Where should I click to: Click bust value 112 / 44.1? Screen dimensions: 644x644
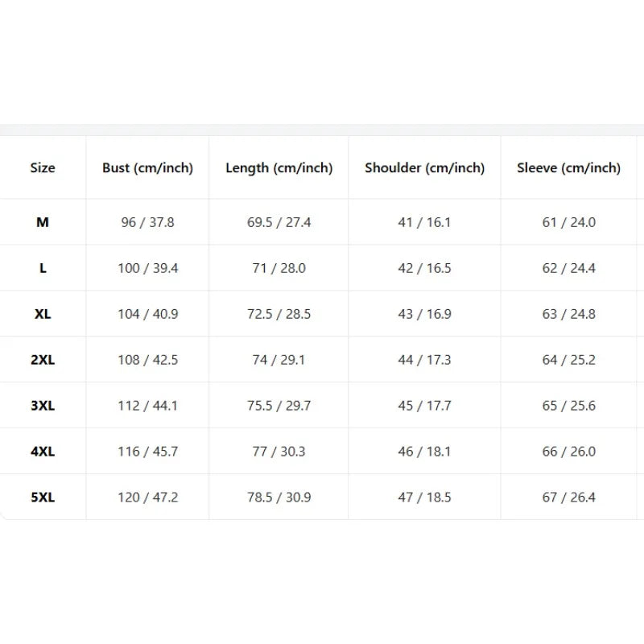147,406
